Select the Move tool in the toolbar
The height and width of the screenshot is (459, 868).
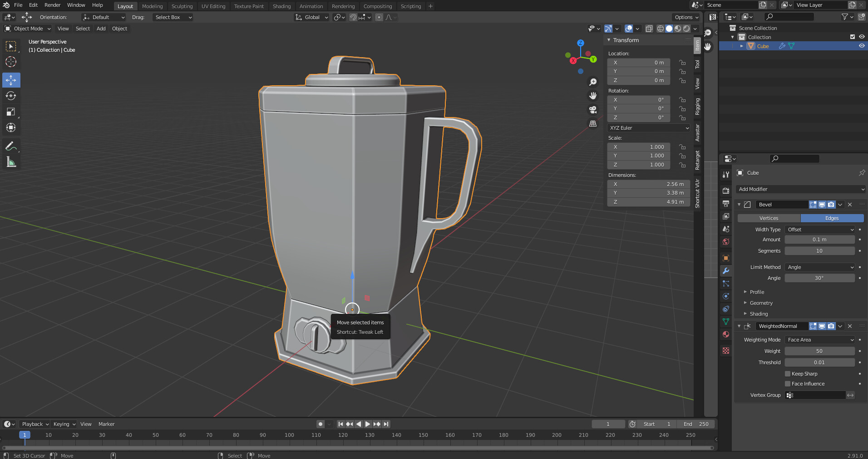point(11,80)
